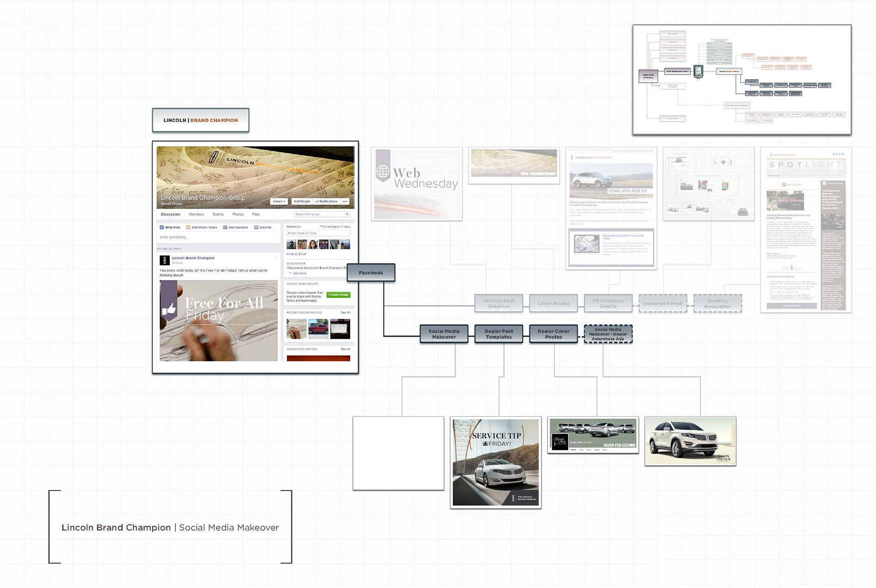This screenshot has width=876, height=588.
Task: Toggle the Notifications checkmark button
Action: [x=327, y=201]
